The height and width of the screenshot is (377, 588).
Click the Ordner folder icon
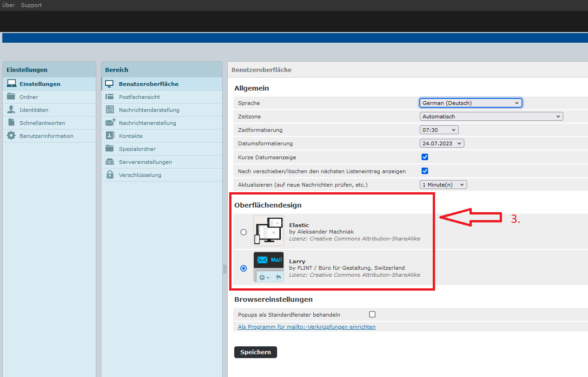11,97
